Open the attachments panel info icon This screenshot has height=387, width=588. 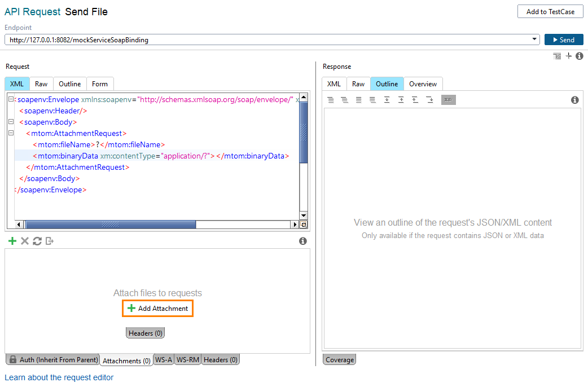[303, 241]
